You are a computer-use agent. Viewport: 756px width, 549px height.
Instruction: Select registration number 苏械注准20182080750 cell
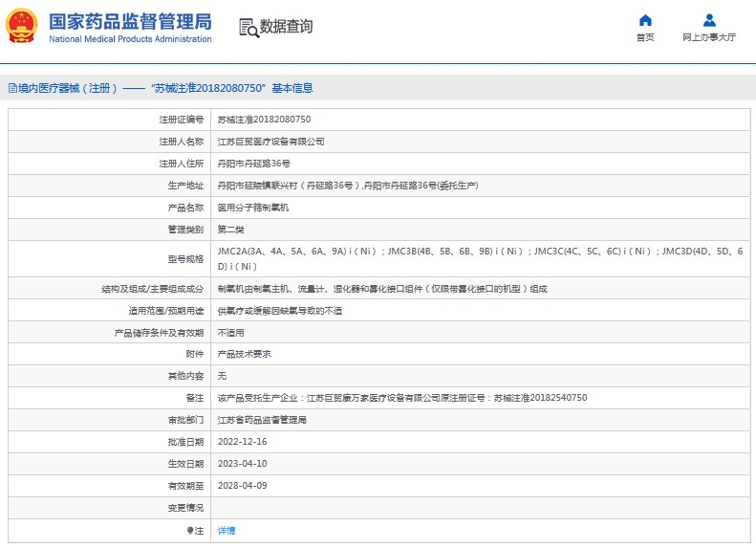click(264, 120)
